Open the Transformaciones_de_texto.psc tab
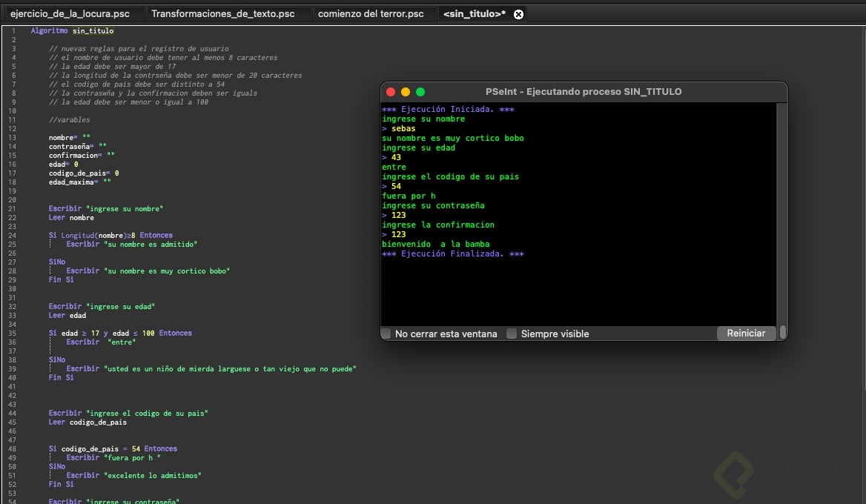The height and width of the screenshot is (504, 866). click(222, 14)
